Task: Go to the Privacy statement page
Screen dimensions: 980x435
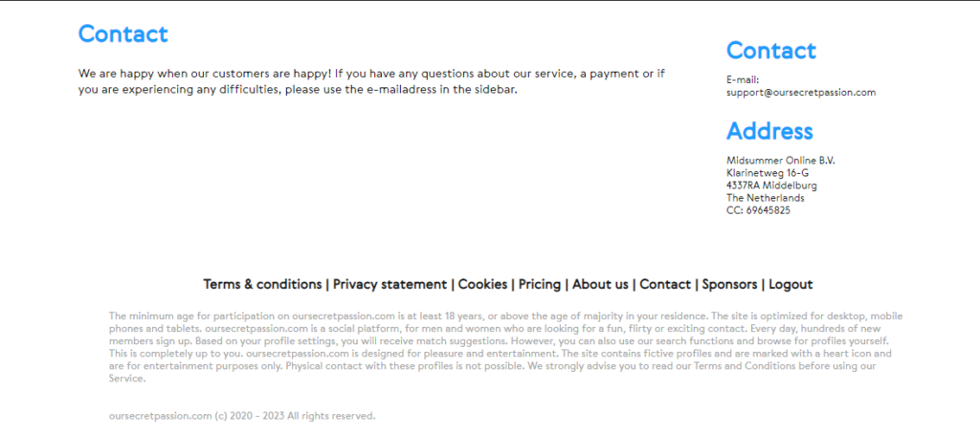Action: (390, 284)
